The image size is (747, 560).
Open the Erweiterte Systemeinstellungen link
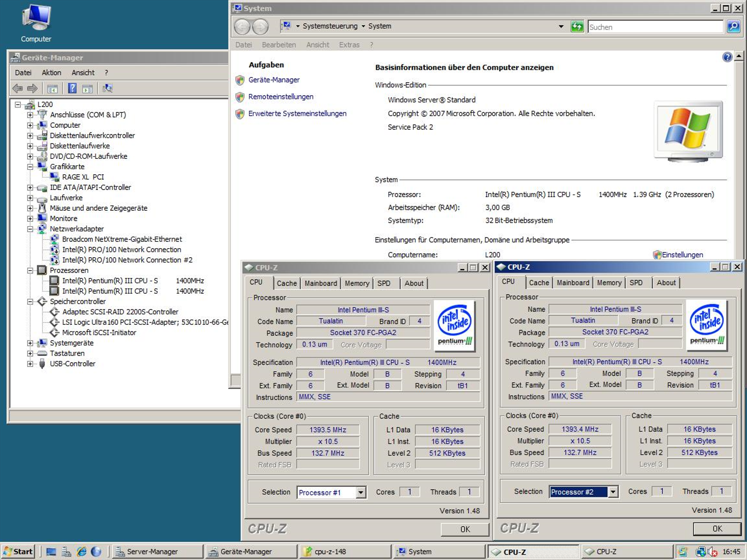click(297, 114)
